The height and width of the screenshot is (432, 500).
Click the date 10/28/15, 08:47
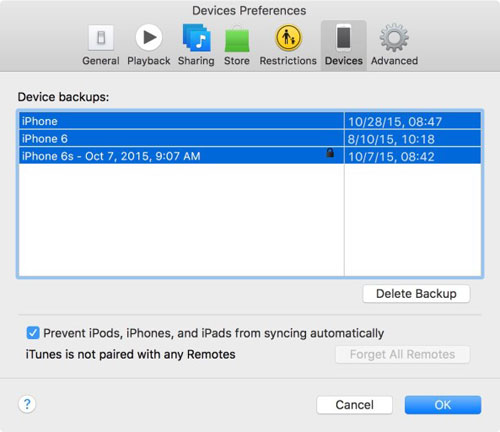coord(395,122)
